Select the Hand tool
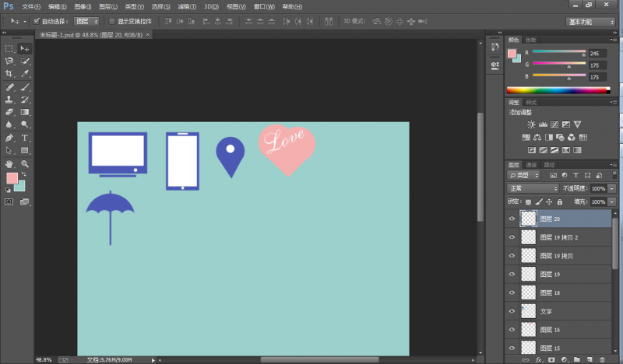623x364 pixels. tap(9, 164)
